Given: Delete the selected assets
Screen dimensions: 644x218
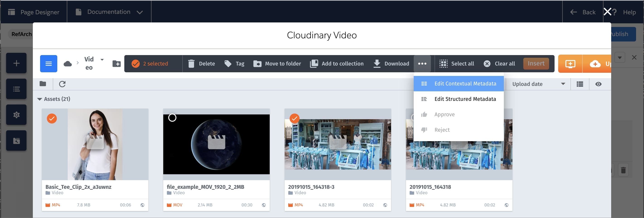Looking at the screenshot, I should (x=202, y=64).
